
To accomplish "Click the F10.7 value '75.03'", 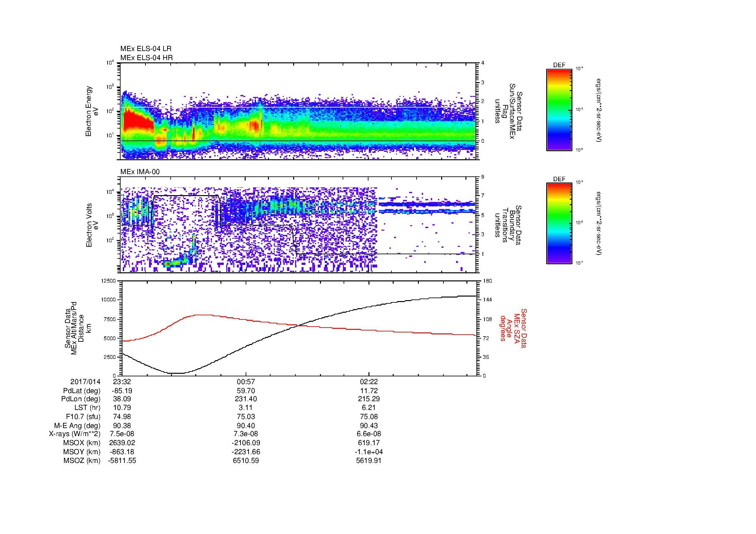I will pos(246,416).
